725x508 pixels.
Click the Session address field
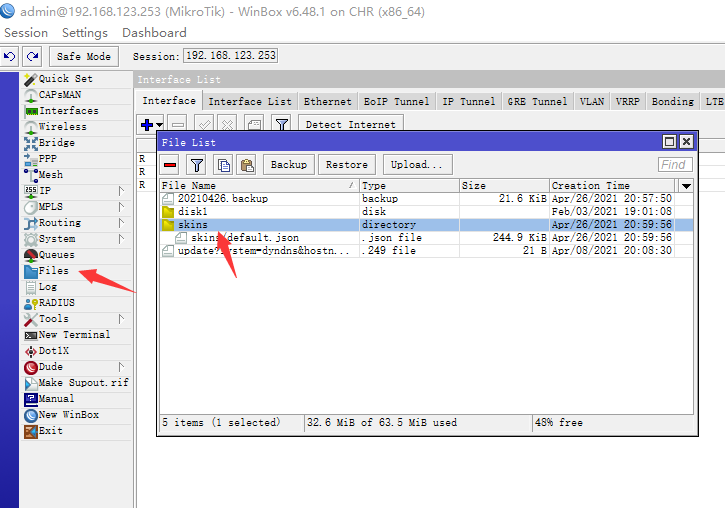231,55
